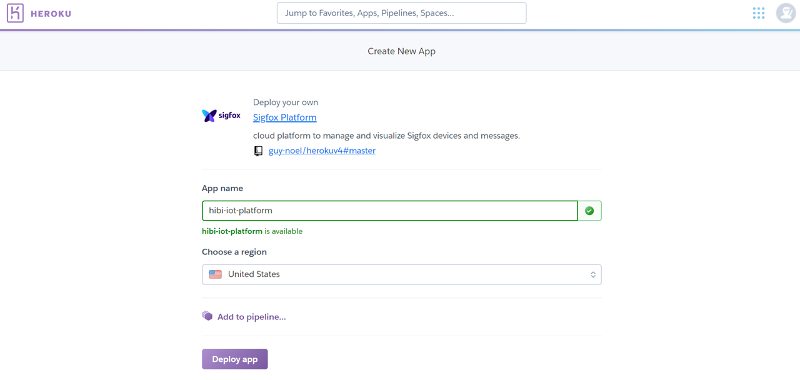Click the United States flag icon

point(215,274)
